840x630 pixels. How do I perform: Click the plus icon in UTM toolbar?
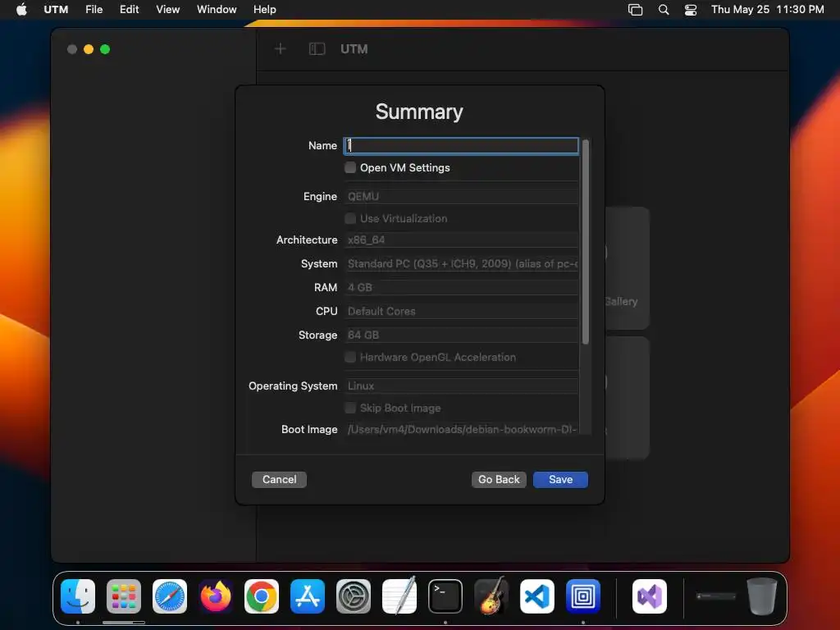pyautogui.click(x=281, y=49)
